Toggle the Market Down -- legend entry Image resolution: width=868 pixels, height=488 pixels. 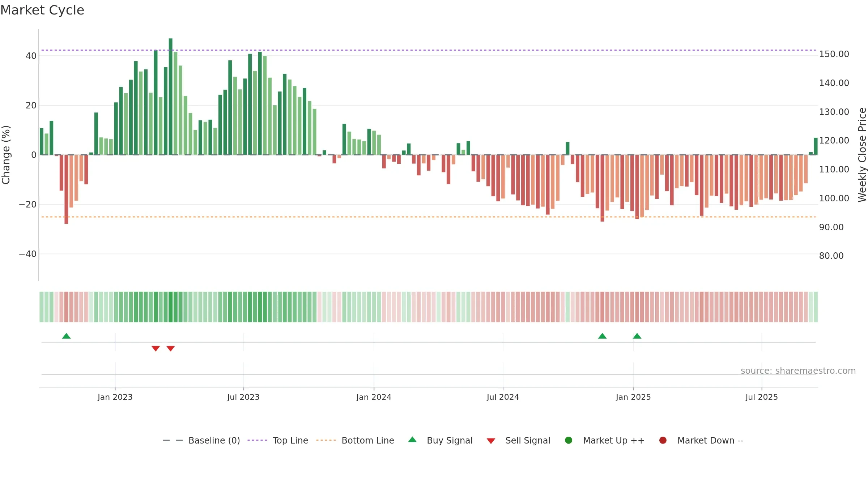tap(701, 440)
